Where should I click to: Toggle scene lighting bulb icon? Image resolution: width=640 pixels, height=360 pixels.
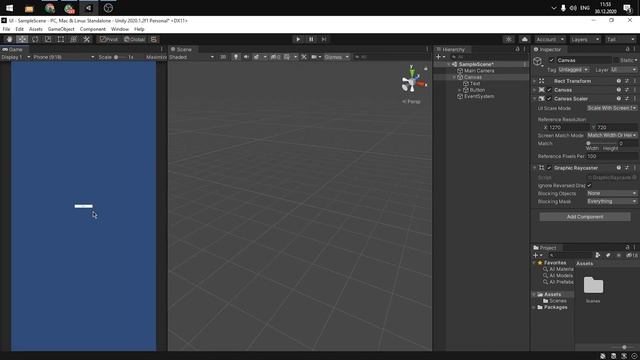point(236,57)
